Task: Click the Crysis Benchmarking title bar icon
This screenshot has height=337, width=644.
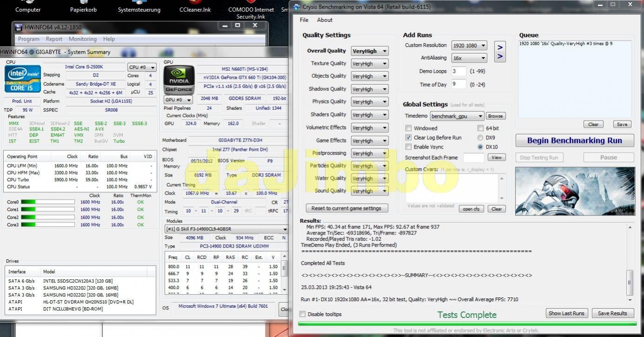Action: tap(297, 7)
